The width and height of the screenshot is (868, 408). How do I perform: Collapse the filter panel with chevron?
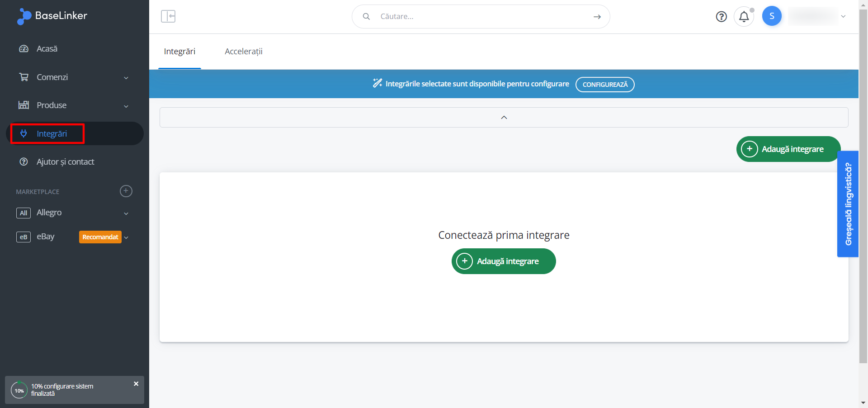point(504,118)
